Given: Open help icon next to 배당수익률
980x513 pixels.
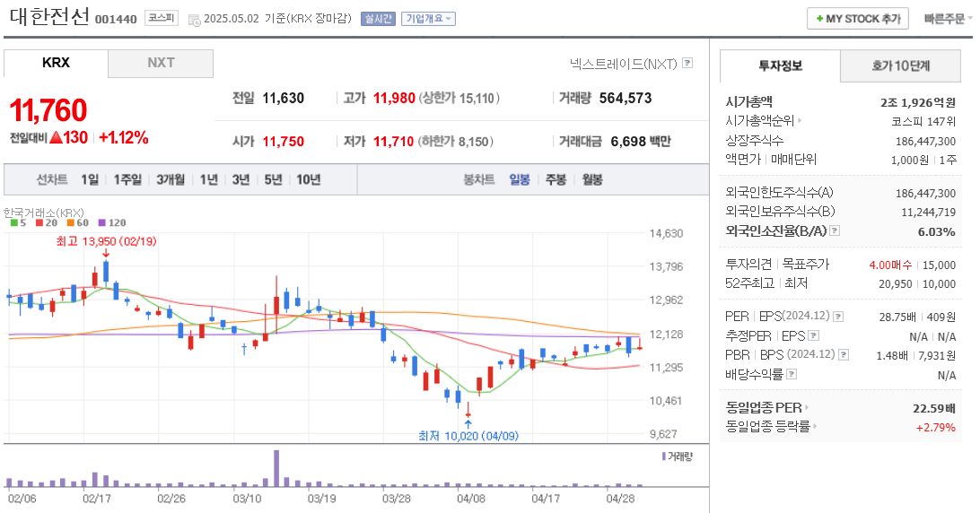Looking at the screenshot, I should click(792, 374).
